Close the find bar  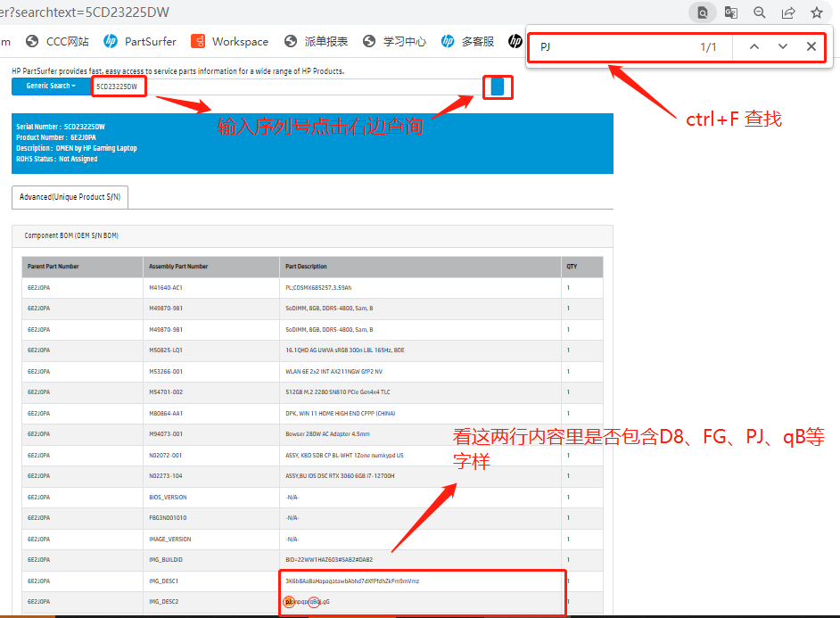pos(811,46)
